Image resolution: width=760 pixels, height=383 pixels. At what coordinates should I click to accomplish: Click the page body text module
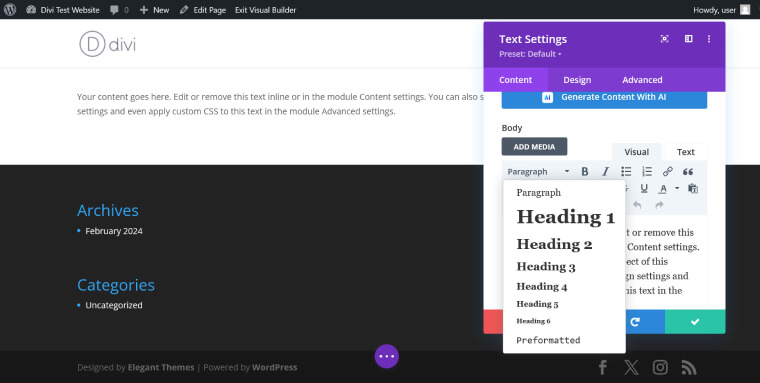tap(280, 104)
